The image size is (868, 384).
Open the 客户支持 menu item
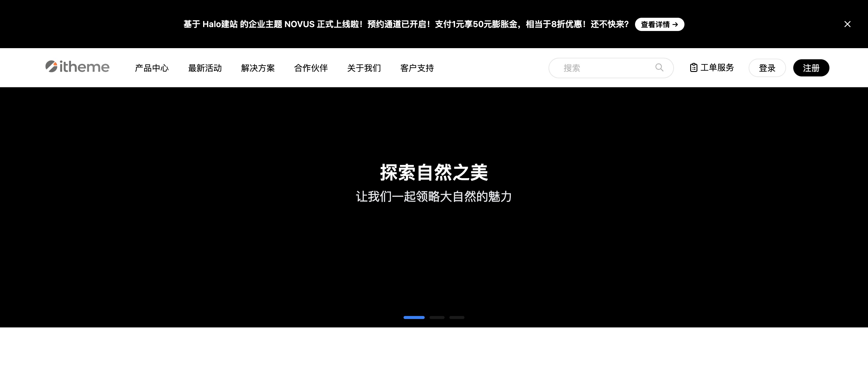point(417,68)
